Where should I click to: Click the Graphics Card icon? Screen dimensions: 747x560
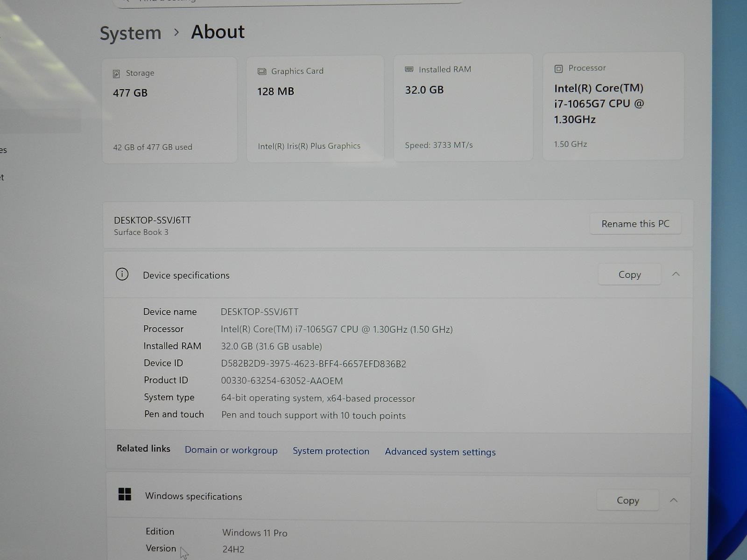coord(262,71)
